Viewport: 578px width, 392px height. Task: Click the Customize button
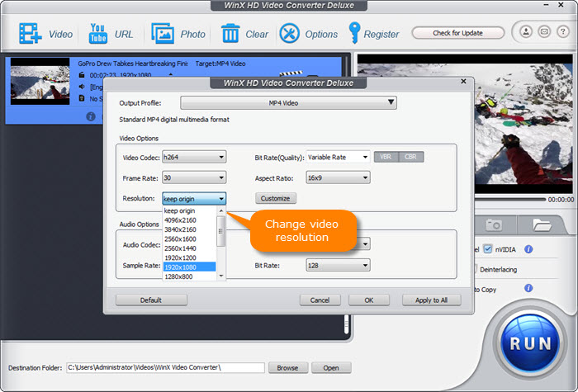(275, 198)
